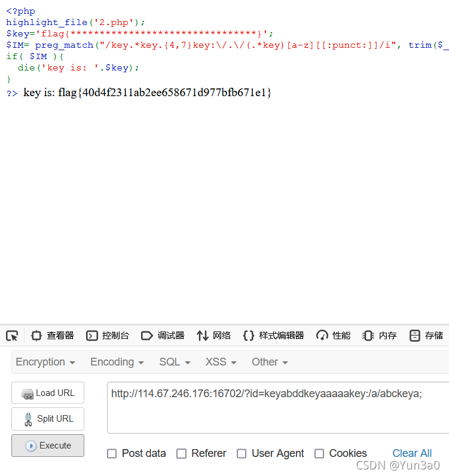Click the preg_match regex code line
The height and width of the screenshot is (476, 449).
[228, 45]
